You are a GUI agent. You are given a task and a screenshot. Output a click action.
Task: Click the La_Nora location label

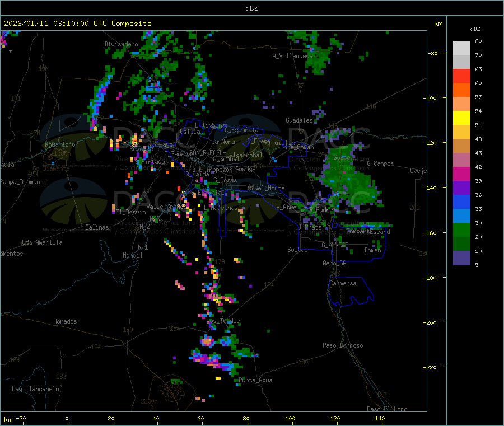pos(223,142)
